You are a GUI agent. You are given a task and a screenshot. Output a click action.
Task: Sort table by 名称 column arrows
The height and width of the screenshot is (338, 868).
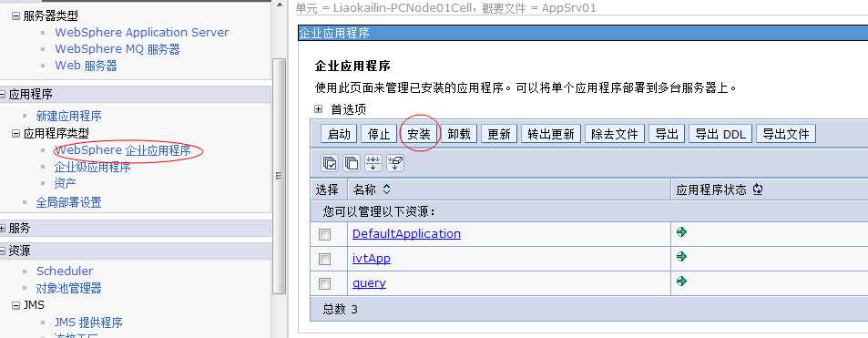(x=386, y=189)
